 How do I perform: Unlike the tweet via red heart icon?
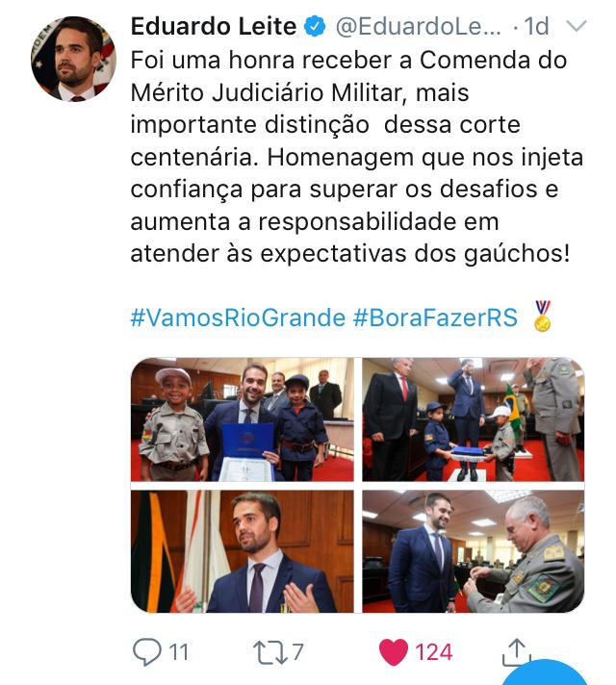pos(393,651)
